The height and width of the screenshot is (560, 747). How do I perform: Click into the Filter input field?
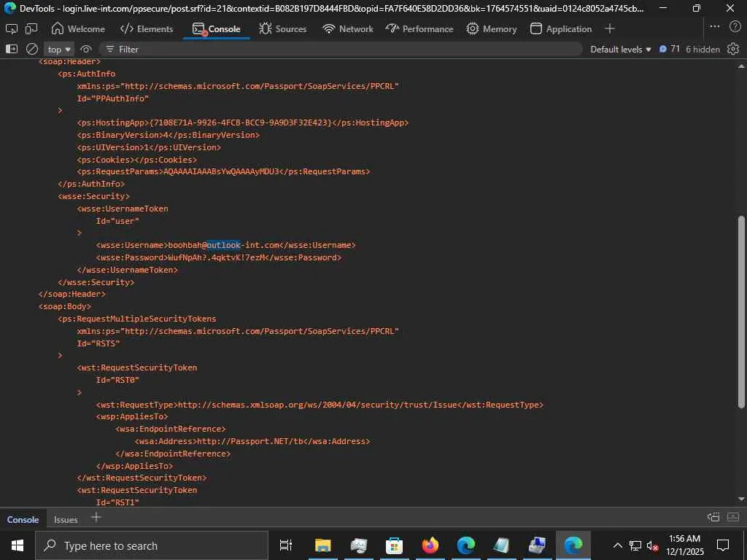341,49
